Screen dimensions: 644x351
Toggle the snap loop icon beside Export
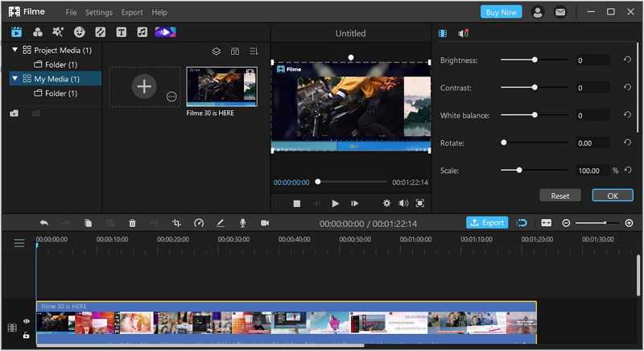[522, 223]
